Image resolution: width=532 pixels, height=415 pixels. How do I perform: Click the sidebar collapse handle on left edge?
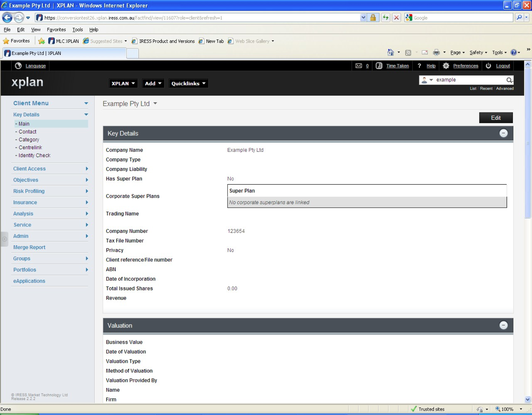(x=5, y=239)
